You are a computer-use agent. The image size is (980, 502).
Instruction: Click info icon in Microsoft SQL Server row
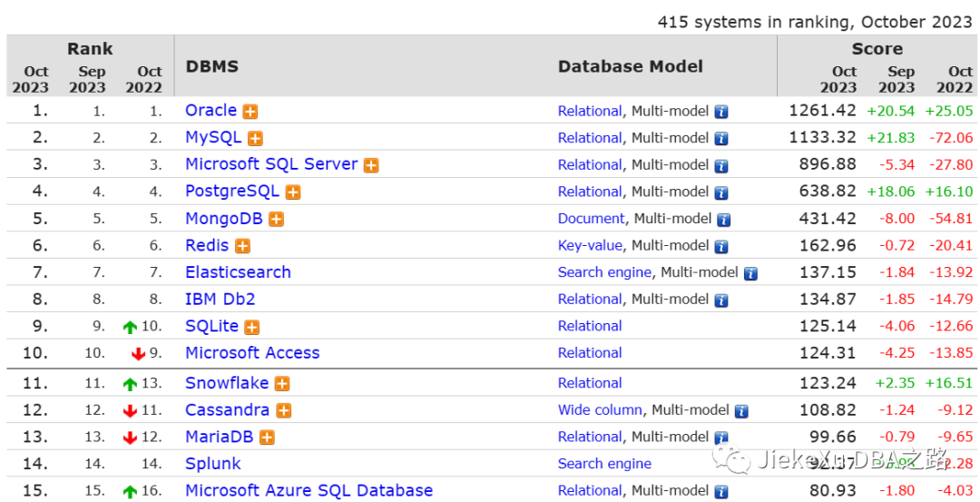pyautogui.click(x=721, y=165)
